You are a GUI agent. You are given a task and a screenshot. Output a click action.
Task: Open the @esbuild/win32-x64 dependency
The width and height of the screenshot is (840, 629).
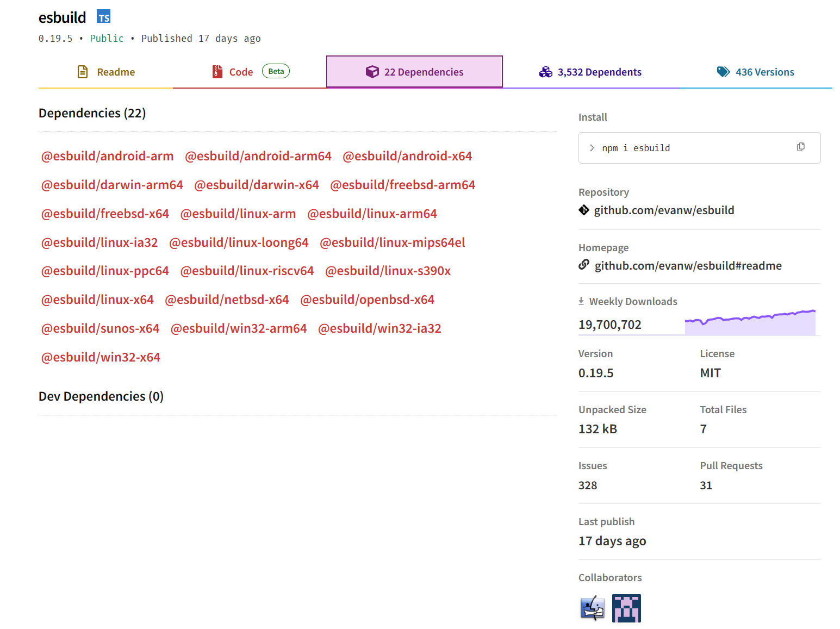point(101,357)
